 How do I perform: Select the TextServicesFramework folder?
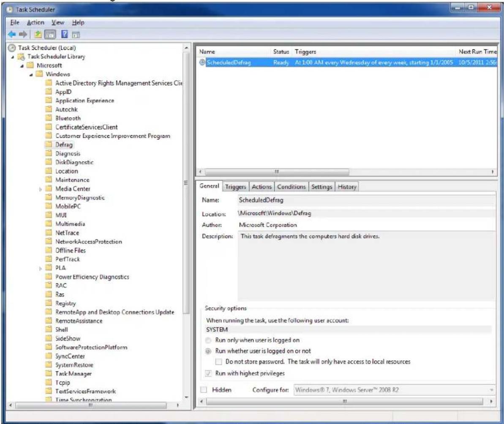coord(85,391)
